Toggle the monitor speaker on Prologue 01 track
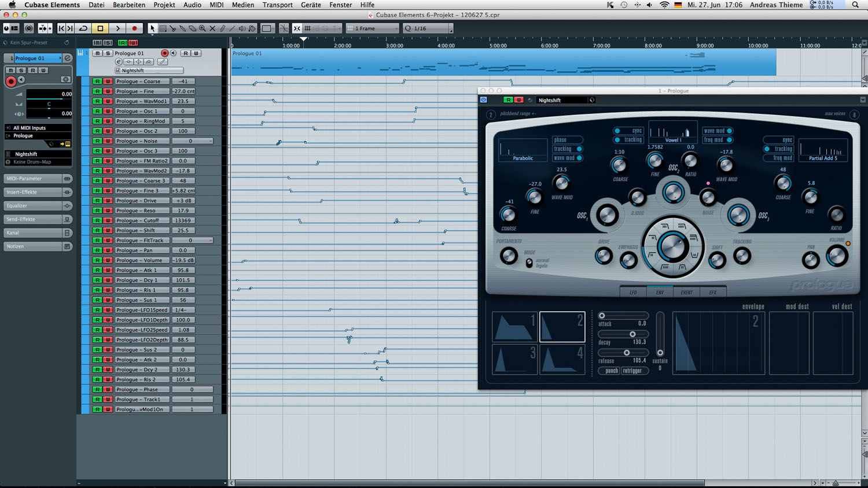 pos(173,53)
